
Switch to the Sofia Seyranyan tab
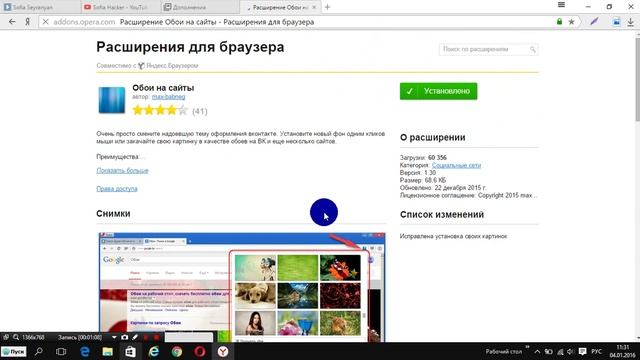coord(40,7)
